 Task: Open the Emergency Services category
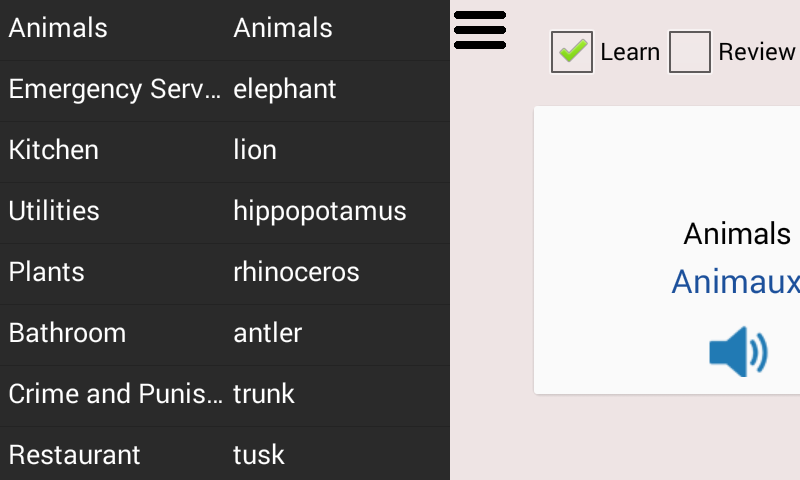click(x=114, y=90)
